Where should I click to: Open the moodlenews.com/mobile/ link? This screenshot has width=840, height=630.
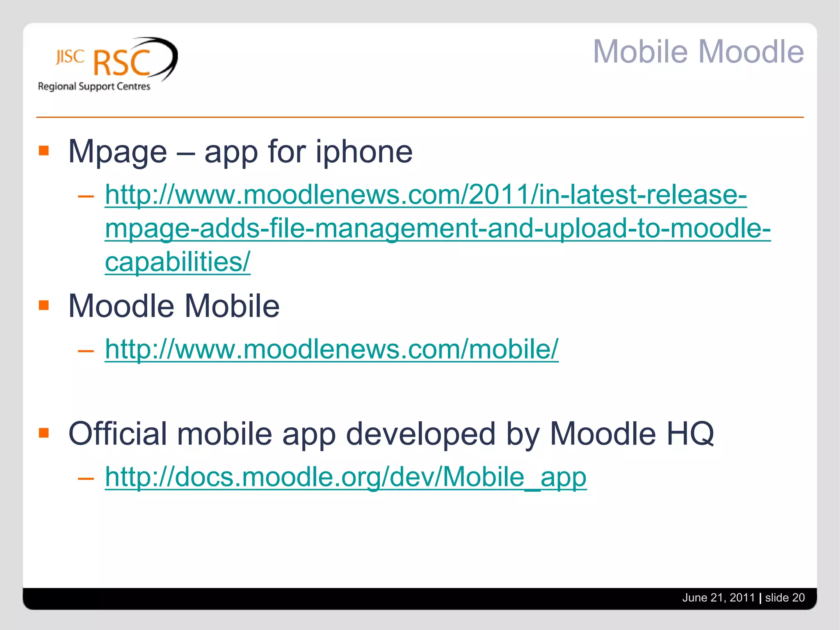[331, 349]
